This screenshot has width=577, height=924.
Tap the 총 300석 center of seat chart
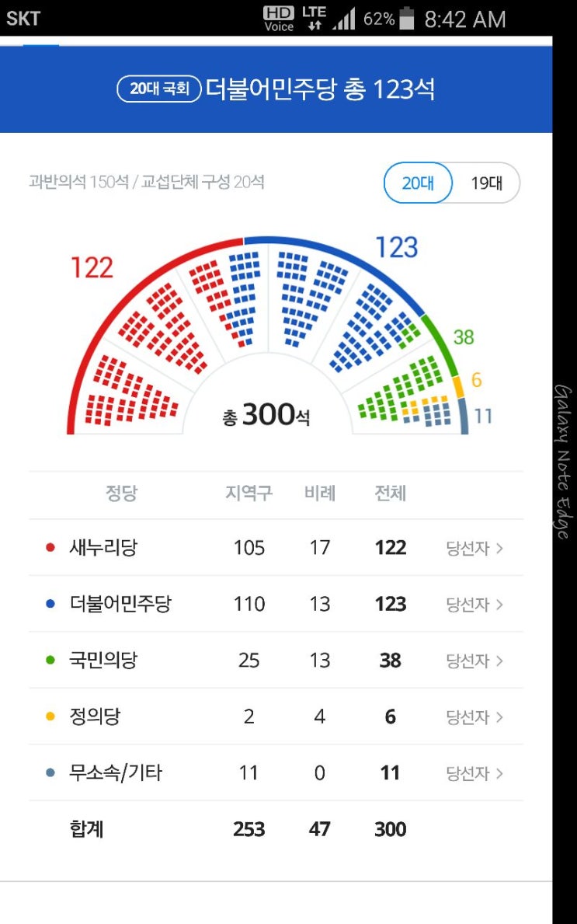[x=266, y=415]
